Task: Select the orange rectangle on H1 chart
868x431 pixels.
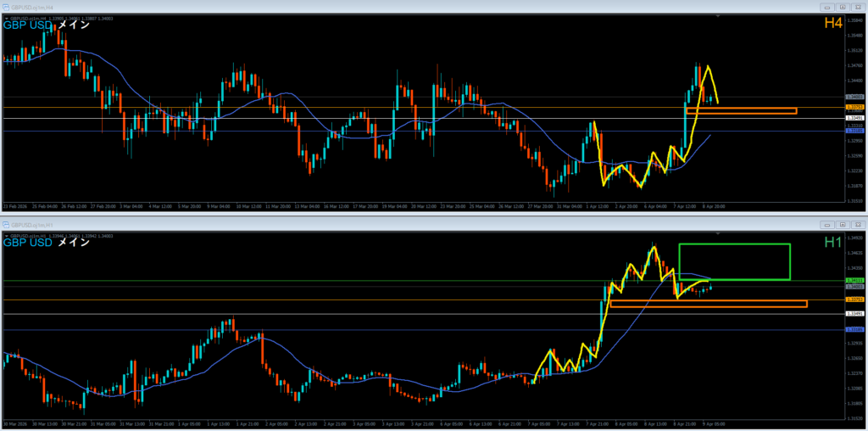Action: tap(708, 304)
